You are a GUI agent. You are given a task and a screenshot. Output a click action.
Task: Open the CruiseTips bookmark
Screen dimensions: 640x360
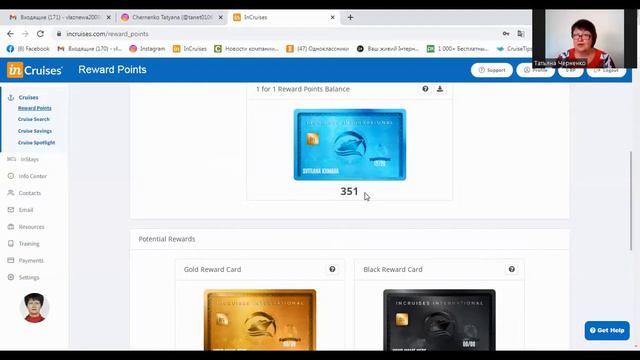pos(514,49)
